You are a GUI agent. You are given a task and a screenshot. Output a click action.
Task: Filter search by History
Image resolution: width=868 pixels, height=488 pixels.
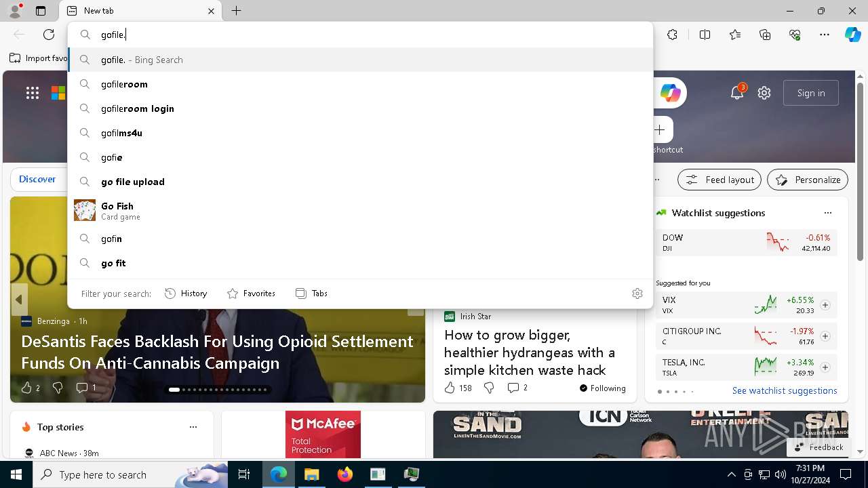pos(186,293)
